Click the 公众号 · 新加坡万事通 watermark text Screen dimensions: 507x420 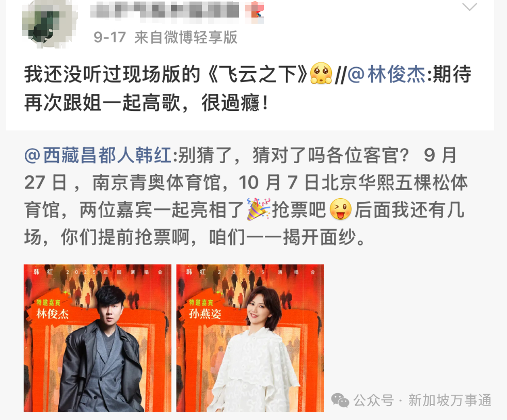click(422, 400)
